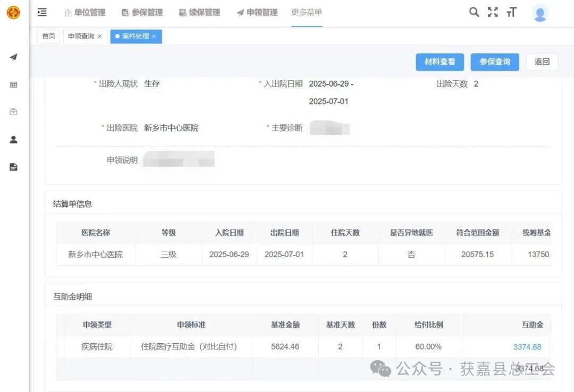Click the font size adjustment icon

coord(511,12)
